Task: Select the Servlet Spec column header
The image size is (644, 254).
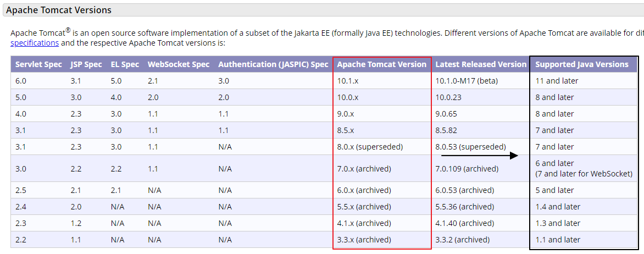Action: [x=38, y=64]
